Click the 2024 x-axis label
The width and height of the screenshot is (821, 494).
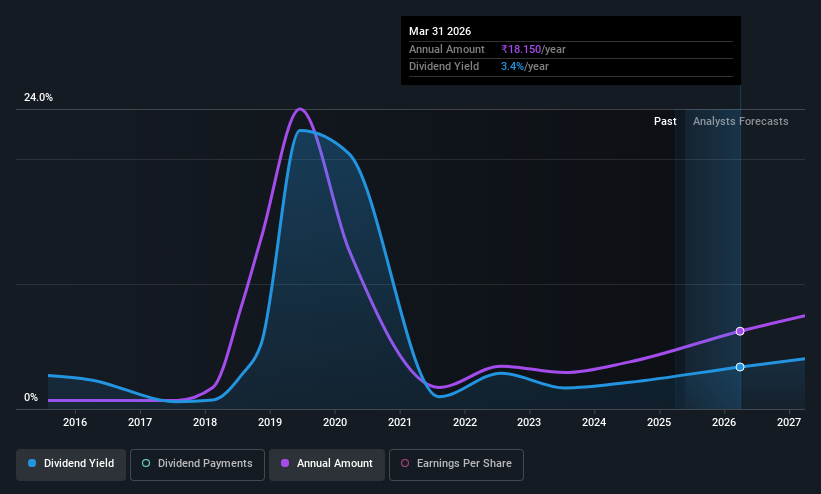[x=594, y=422]
